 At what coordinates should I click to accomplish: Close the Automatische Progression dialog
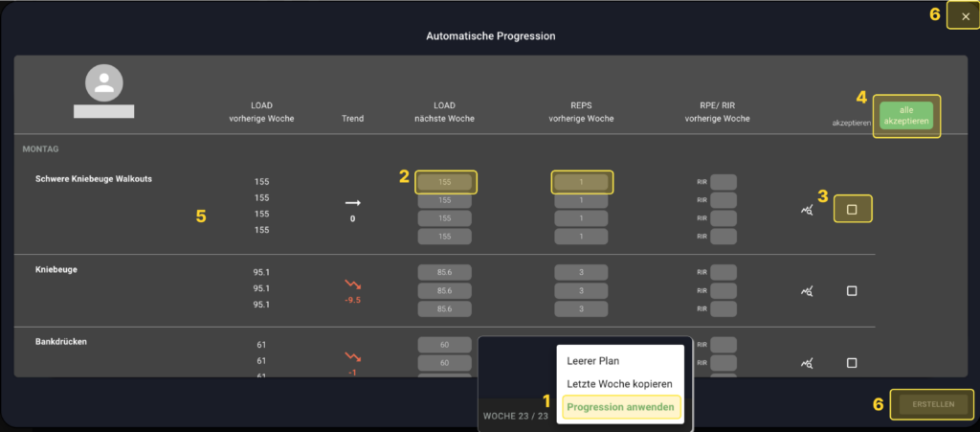point(965,16)
